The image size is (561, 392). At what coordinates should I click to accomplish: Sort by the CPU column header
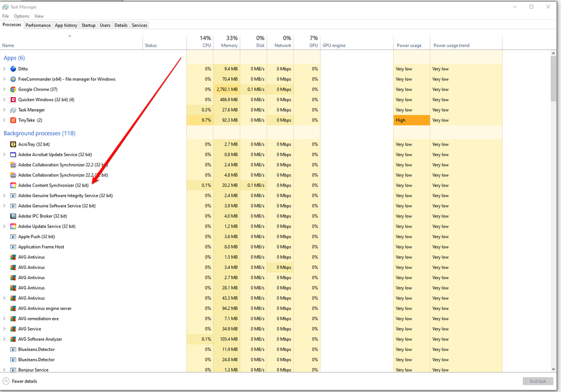pos(200,42)
